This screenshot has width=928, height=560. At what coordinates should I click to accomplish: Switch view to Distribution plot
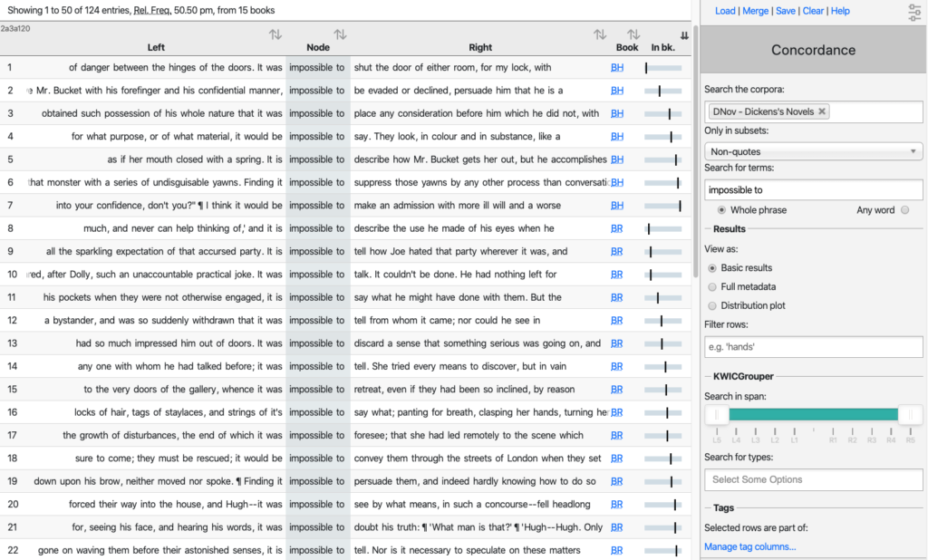click(711, 305)
